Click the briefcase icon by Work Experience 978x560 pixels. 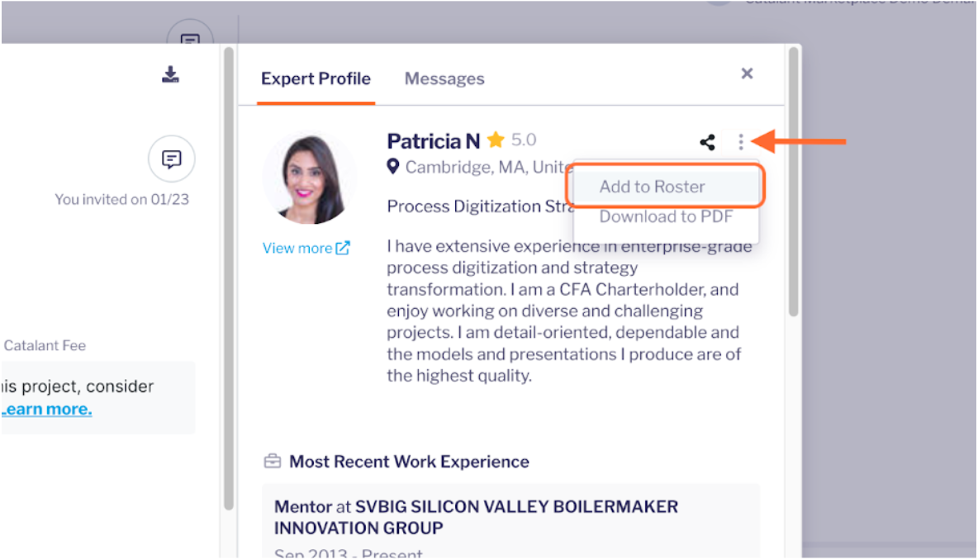pyautogui.click(x=273, y=462)
